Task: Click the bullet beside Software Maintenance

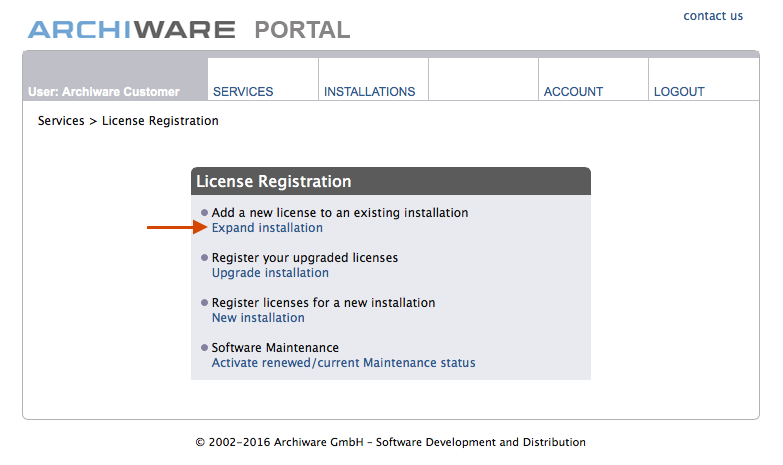Action: click(205, 348)
